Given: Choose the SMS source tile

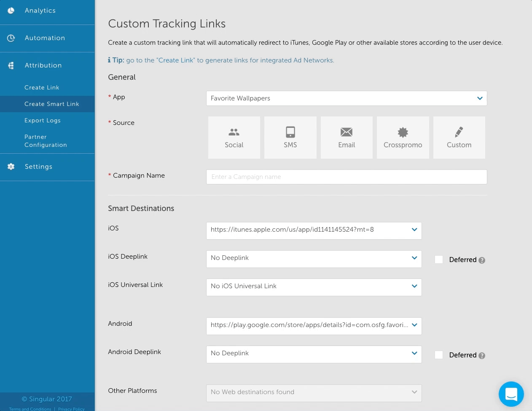Looking at the screenshot, I should tap(290, 138).
